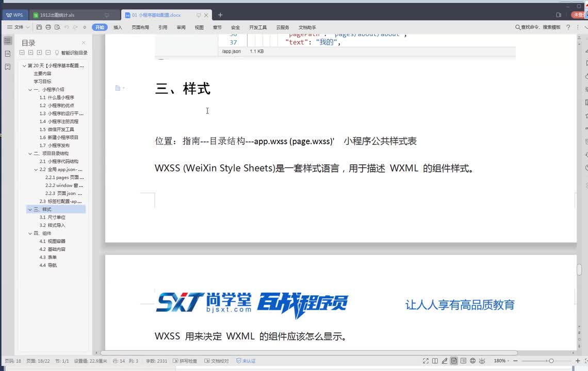The width and height of the screenshot is (588, 371).
Task: Click demote heading (minus) icon in 目录 pane
Action: click(48, 53)
